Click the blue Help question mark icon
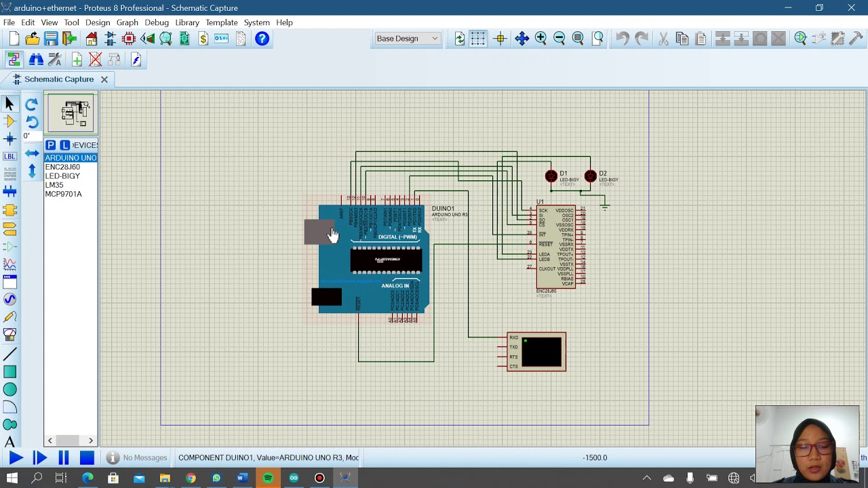868x488 pixels. 262,39
